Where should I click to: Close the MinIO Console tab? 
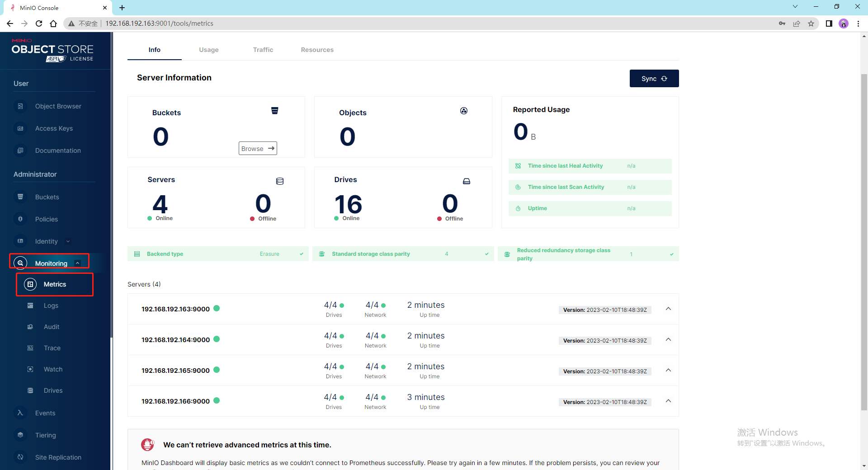coord(105,8)
